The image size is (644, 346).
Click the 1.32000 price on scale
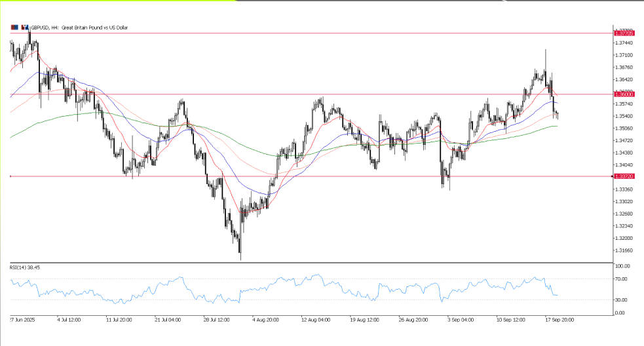tap(625, 238)
